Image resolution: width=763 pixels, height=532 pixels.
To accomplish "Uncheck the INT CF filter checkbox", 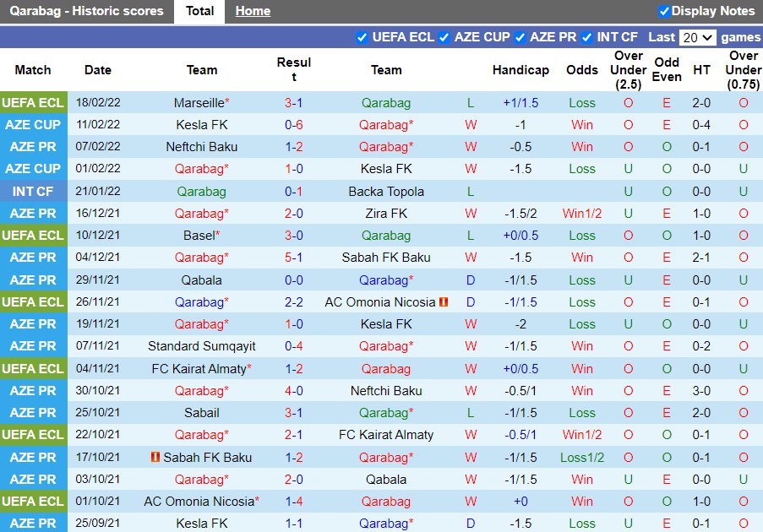I will tap(587, 37).
